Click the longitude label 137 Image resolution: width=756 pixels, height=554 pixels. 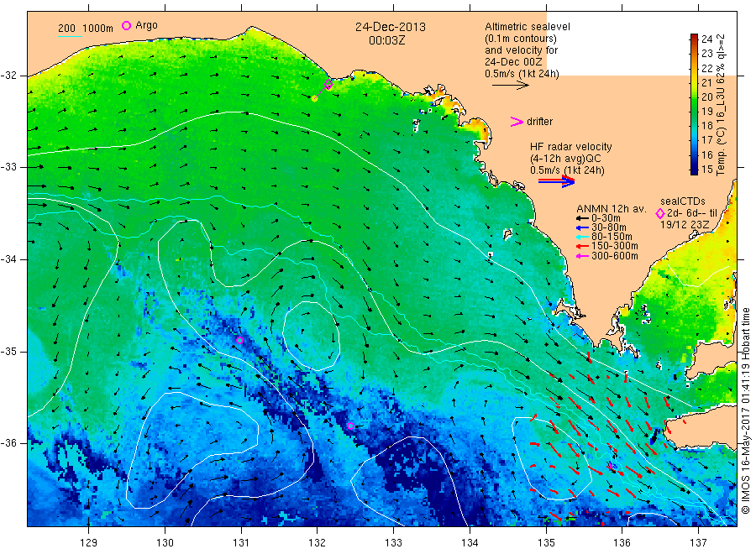tap(698, 543)
